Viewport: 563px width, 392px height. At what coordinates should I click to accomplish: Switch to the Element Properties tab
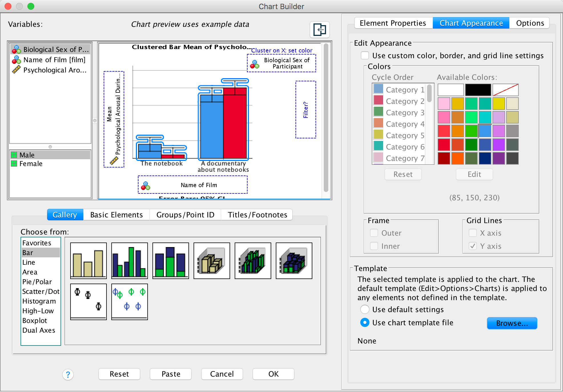(x=393, y=23)
